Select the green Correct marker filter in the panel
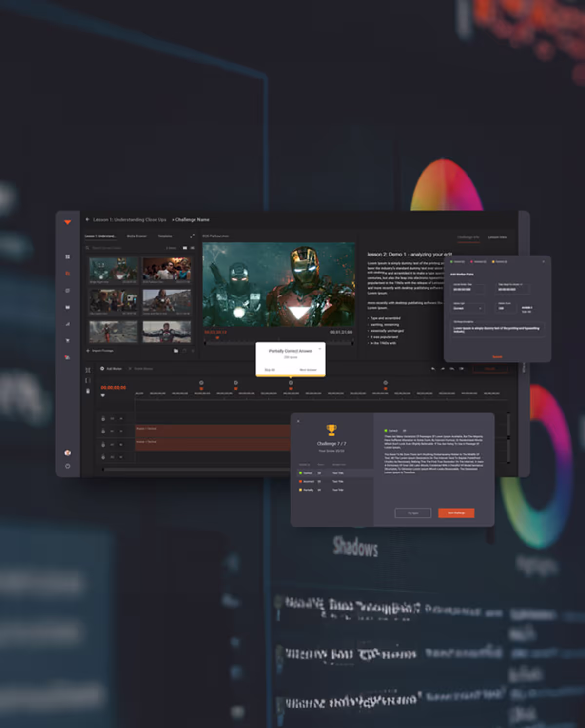 coord(458,262)
